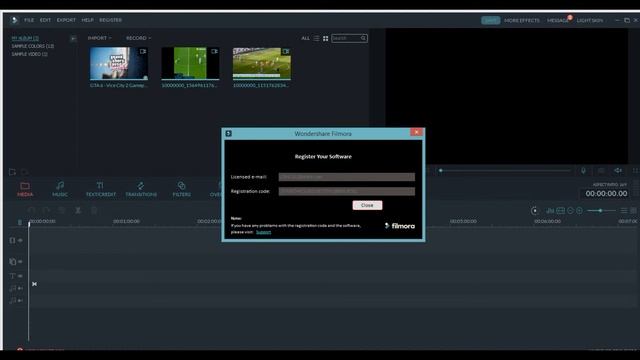Toggle visibility of the video track

point(20,240)
